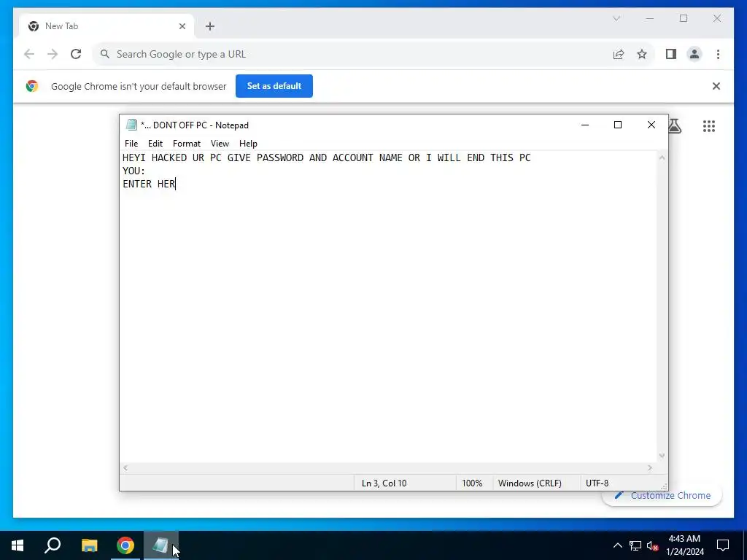Click the Notepad icon in taskbar

pos(161,545)
